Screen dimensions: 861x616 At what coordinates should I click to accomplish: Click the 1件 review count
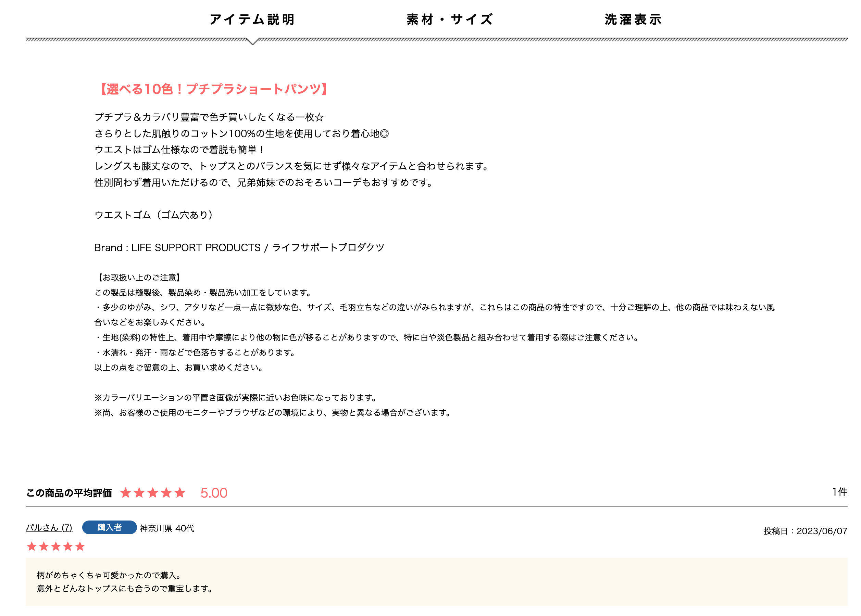point(840,492)
